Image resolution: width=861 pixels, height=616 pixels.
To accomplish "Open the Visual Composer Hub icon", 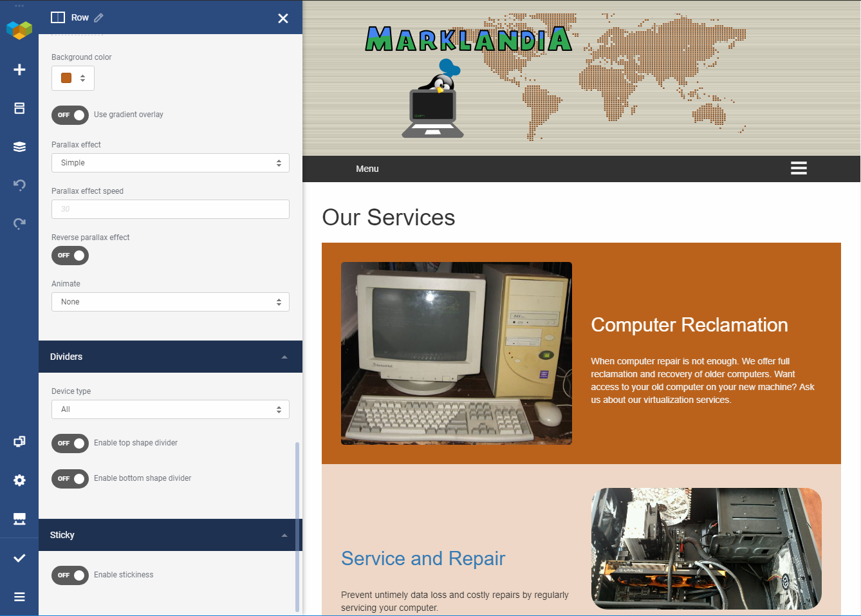I will 19,519.
